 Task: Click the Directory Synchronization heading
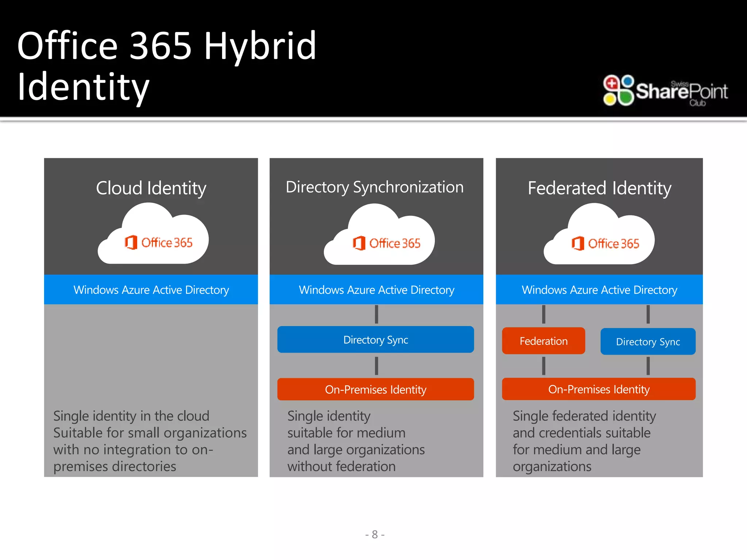[375, 187]
